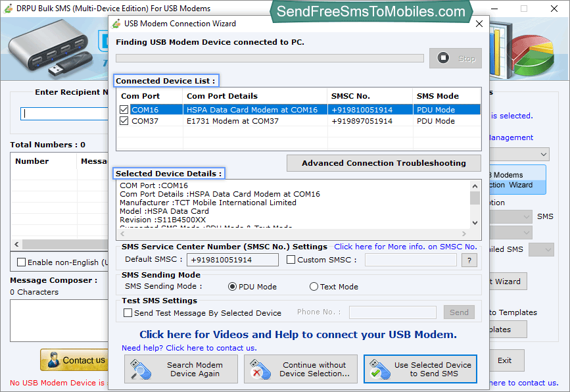Click the device search progress bar
Image resolution: width=570 pixels, height=392 pixels.
pos(270,58)
